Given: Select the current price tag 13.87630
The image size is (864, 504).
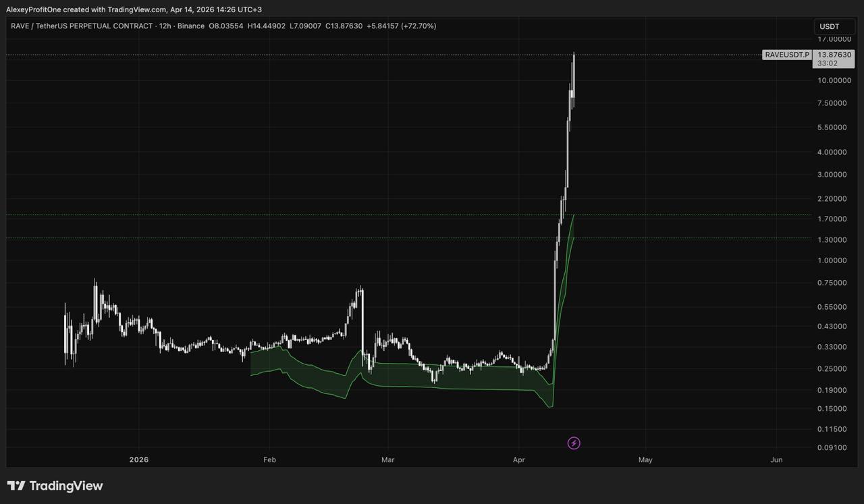Looking at the screenshot, I should pos(834,55).
